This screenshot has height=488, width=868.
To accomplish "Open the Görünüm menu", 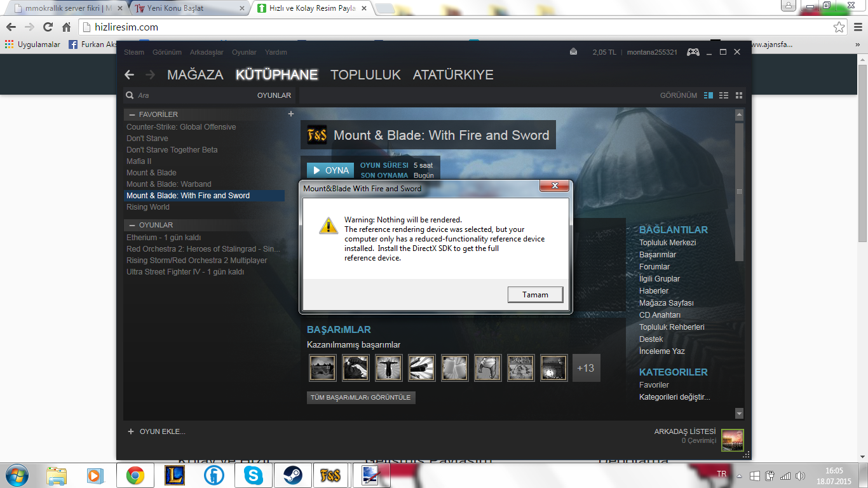I will pyautogui.click(x=167, y=52).
